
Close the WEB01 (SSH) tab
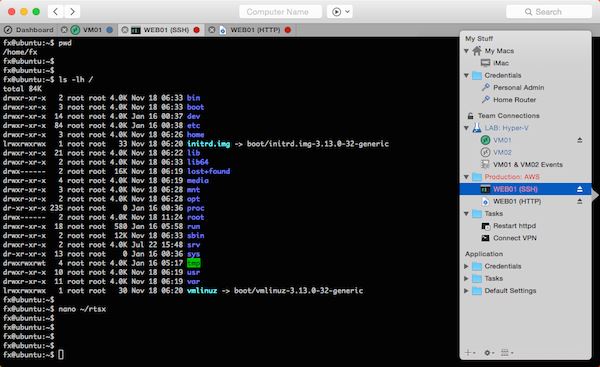click(x=124, y=30)
